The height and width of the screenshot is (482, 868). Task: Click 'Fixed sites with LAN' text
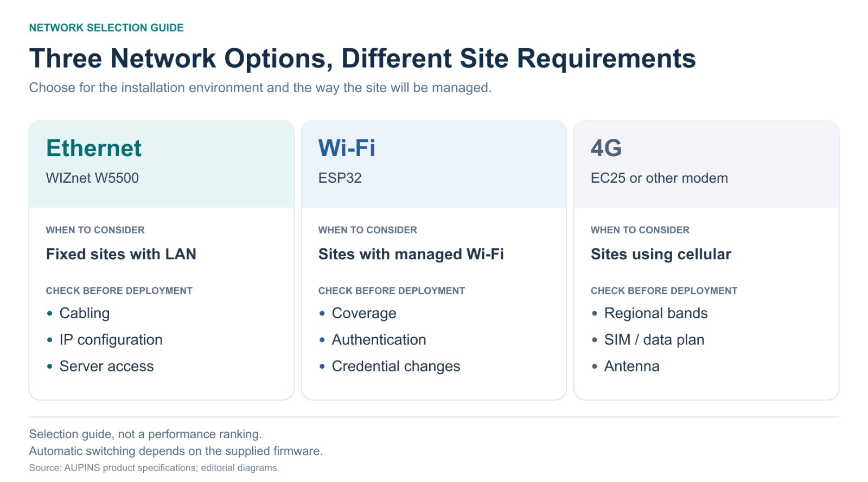121,254
